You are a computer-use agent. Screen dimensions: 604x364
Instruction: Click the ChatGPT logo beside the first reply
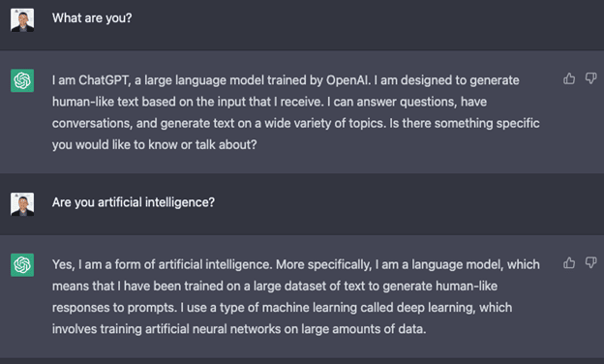pos(22,80)
